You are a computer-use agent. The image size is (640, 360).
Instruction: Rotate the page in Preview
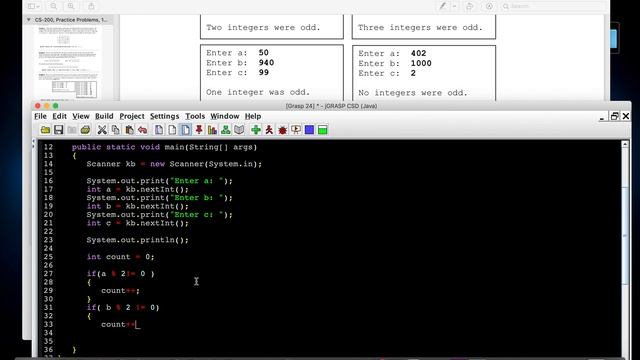point(469,6)
